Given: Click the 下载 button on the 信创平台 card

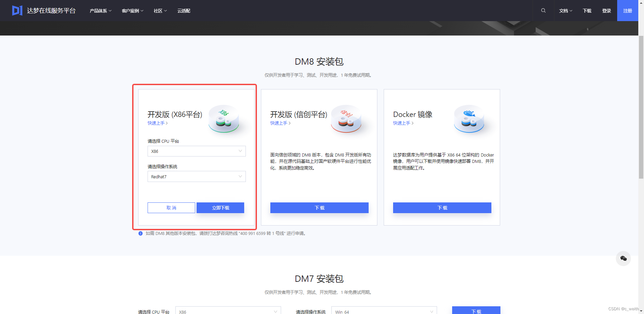Looking at the screenshot, I should click(319, 208).
